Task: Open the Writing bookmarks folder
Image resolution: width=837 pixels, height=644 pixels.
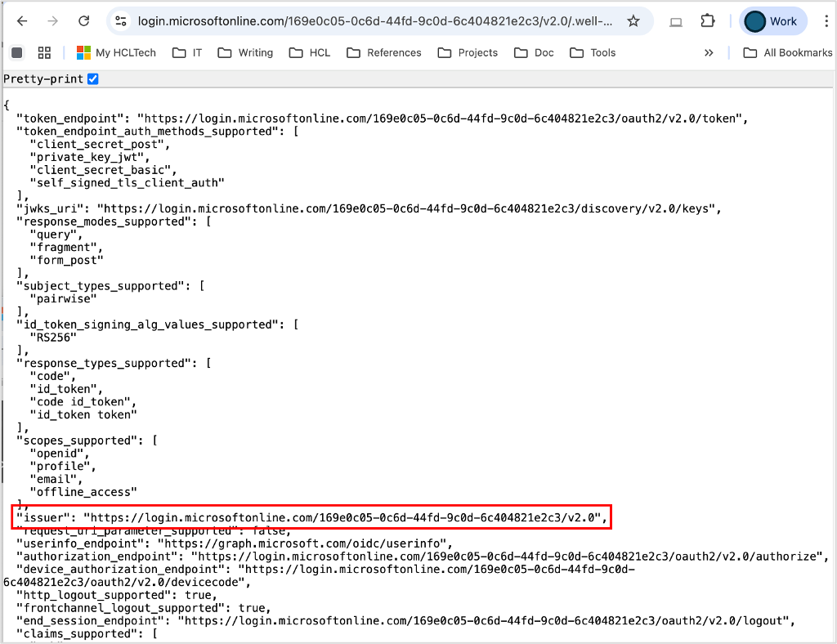Action: coord(245,52)
